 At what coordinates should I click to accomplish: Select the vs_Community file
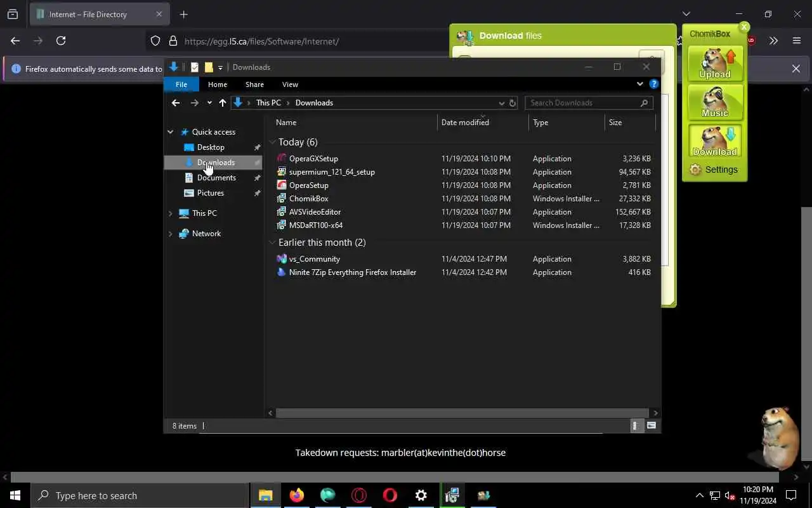(x=315, y=259)
